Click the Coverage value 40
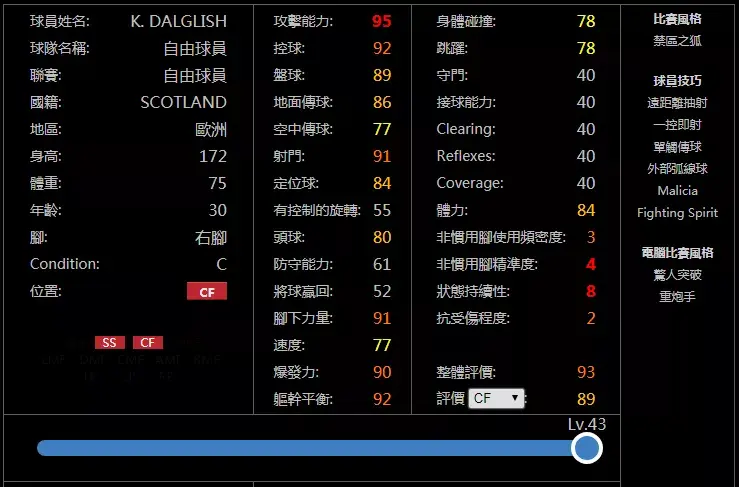The height and width of the screenshot is (487, 739). (x=586, y=183)
